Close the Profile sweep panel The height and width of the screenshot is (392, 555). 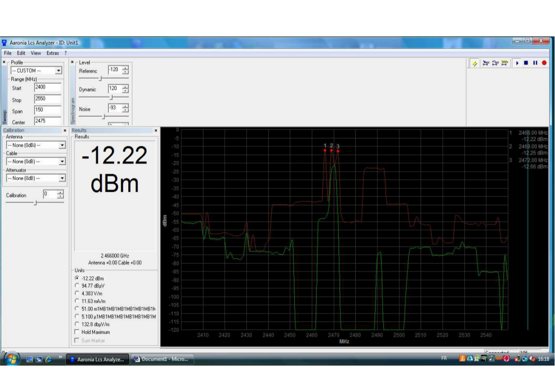[x=4, y=62]
